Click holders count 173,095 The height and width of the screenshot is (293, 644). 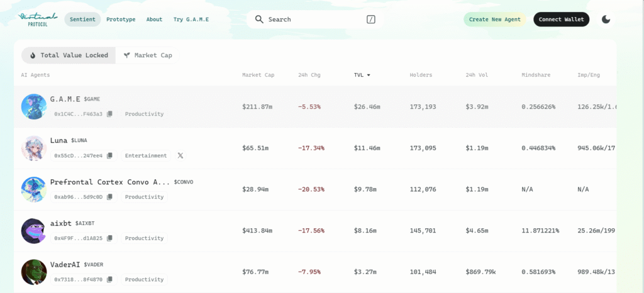pos(423,148)
